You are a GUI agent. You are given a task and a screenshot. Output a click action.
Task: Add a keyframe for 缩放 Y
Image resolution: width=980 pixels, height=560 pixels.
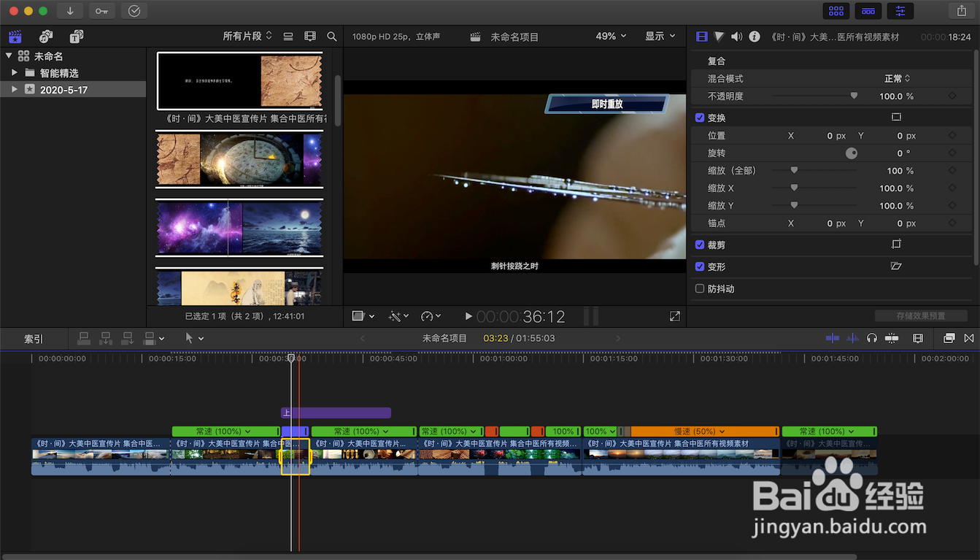952,206
